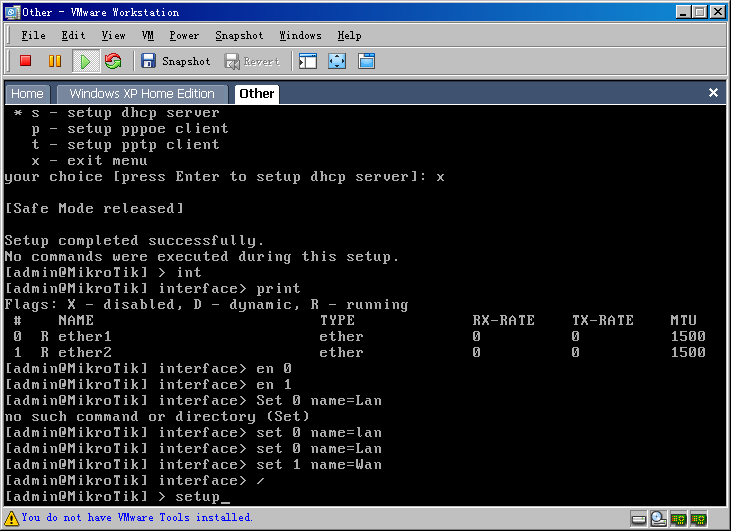
Task: Click 'no such command or directory (Set)' line
Action: click(157, 416)
